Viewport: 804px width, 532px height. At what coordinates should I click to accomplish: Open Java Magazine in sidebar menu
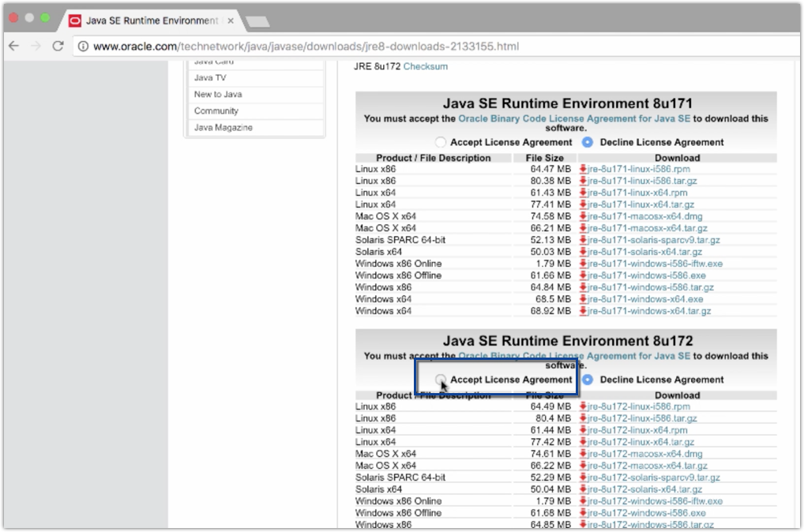tap(224, 128)
